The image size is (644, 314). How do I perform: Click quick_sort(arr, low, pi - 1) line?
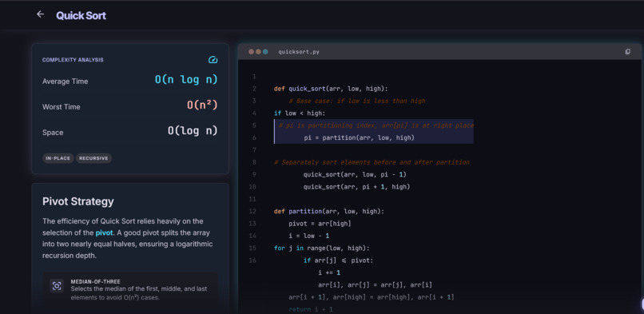click(355, 175)
